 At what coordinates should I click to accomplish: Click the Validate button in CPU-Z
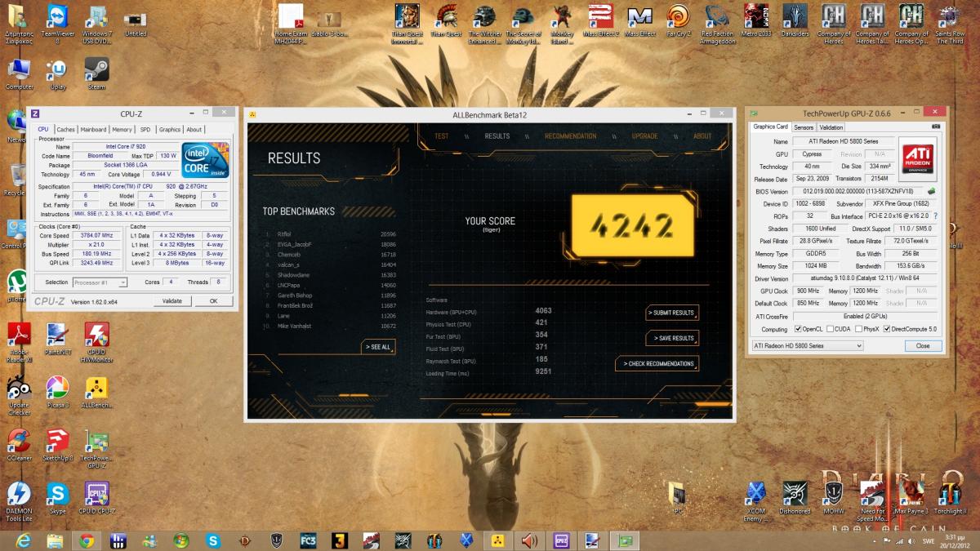coord(172,301)
